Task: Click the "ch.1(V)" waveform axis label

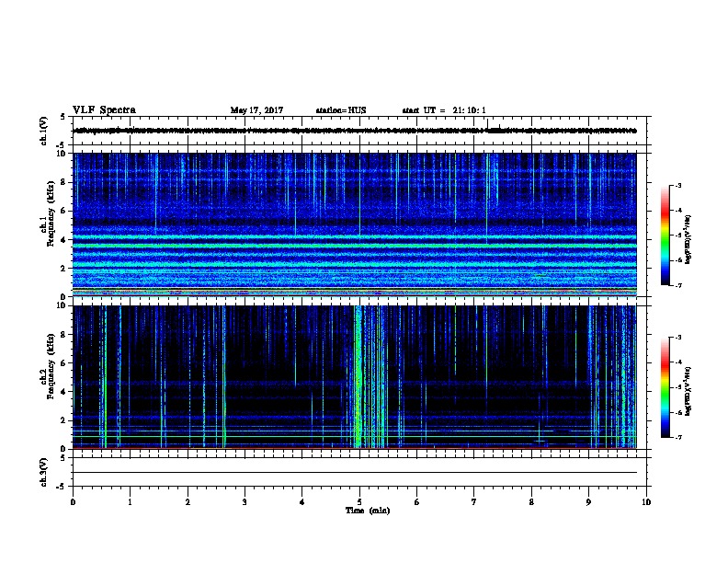Action: pos(44,131)
